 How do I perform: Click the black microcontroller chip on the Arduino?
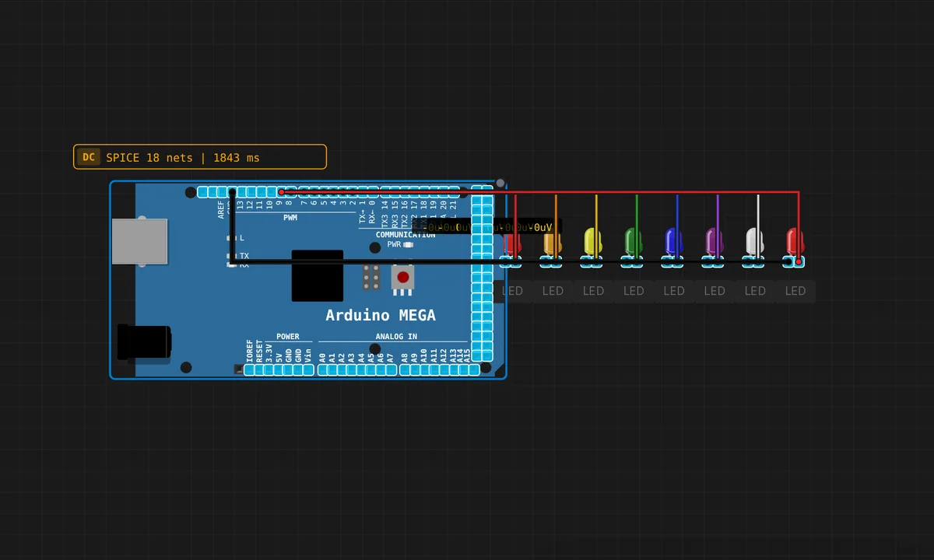point(318,275)
